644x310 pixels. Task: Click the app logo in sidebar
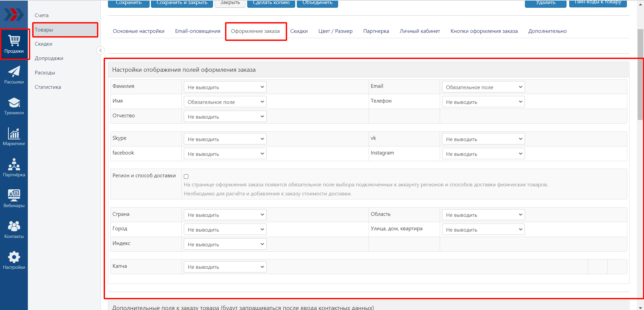pos(14,14)
